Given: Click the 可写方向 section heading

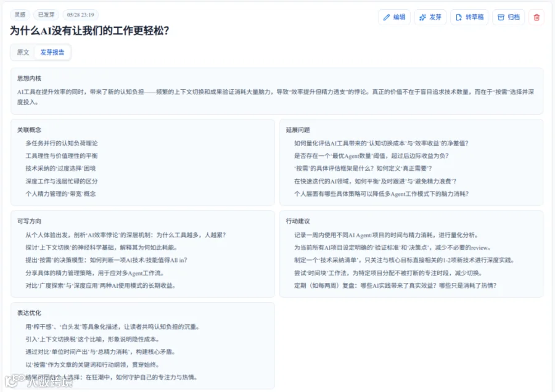Looking at the screenshot, I should pos(30,221).
